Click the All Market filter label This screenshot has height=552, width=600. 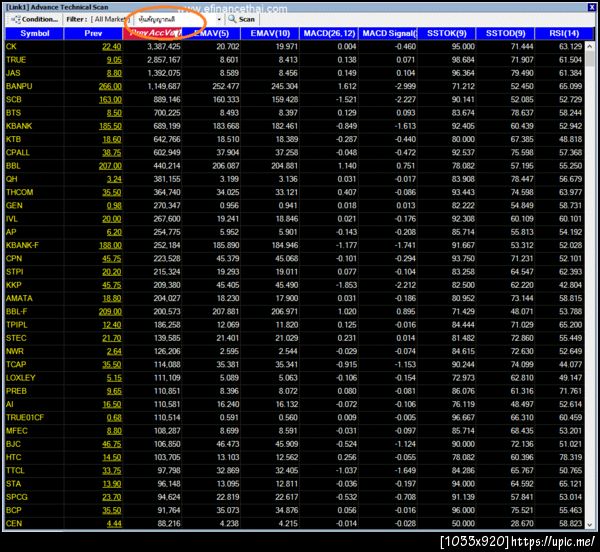point(110,19)
